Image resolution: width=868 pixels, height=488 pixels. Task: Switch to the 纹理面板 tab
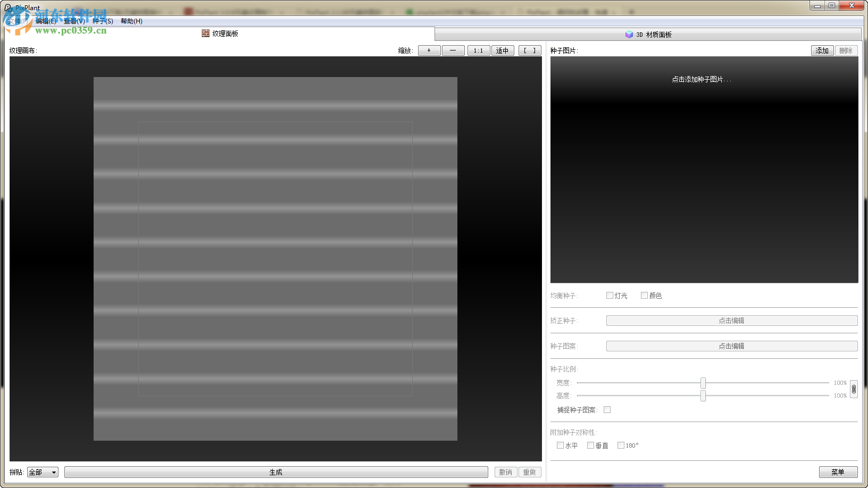coord(220,33)
